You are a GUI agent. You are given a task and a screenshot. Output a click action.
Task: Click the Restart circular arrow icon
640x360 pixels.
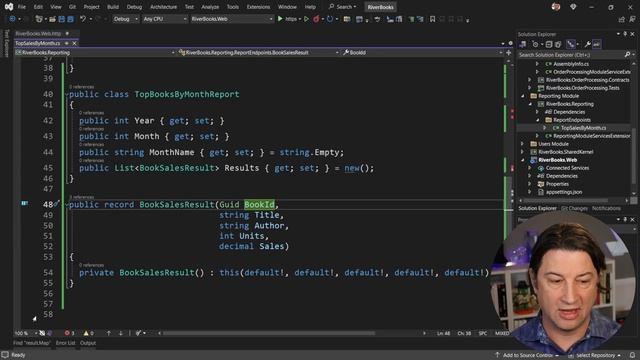330,19
